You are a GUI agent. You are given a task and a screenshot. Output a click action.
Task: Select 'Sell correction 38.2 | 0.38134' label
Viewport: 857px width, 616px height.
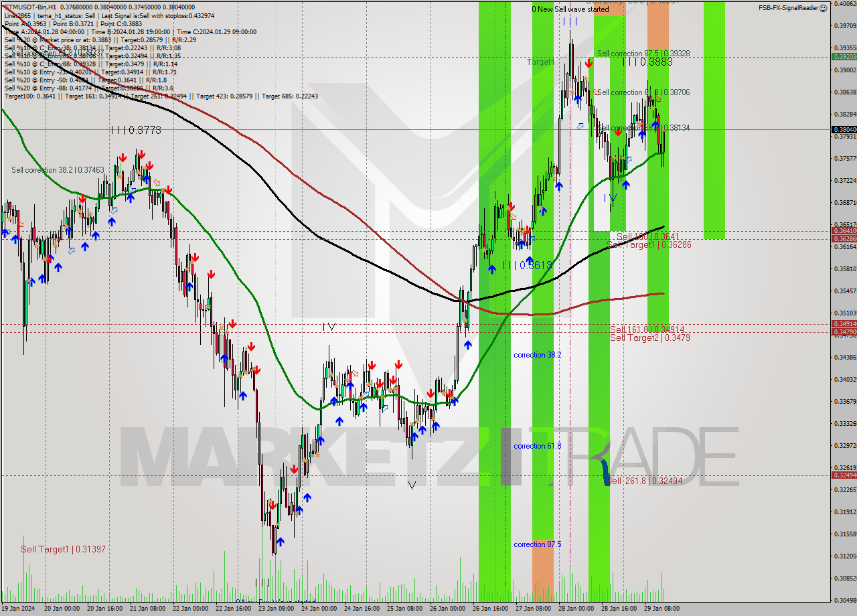coord(643,128)
